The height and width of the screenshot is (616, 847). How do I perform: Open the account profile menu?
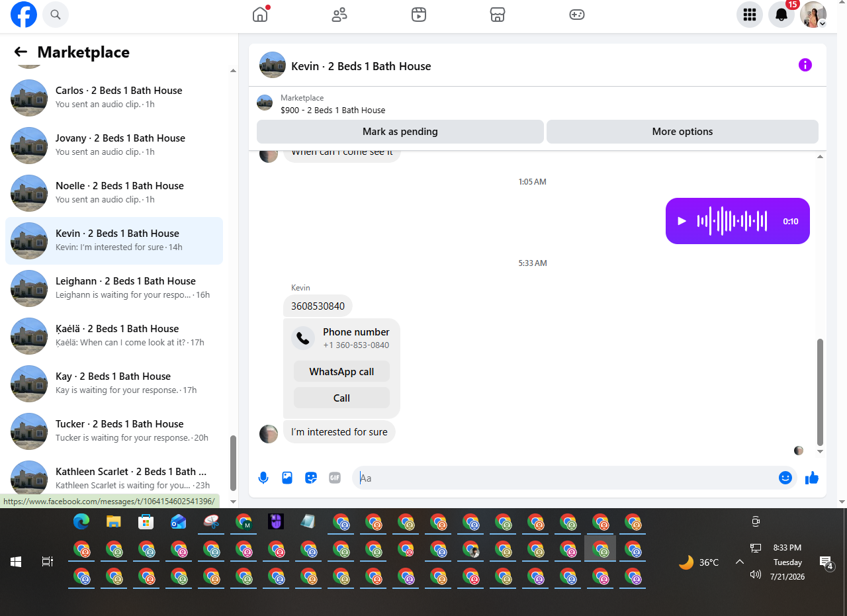[813, 15]
